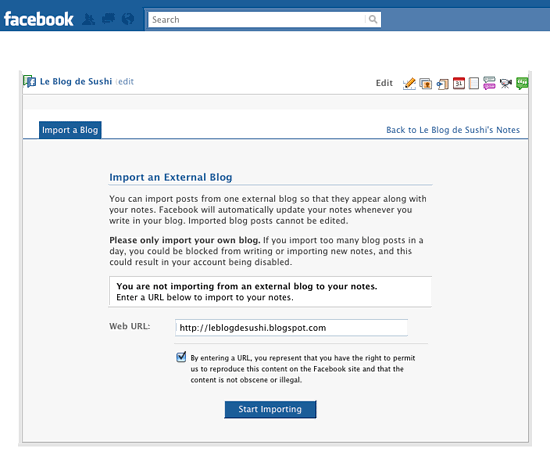Open the Notes notepad icon

[x=474, y=83]
